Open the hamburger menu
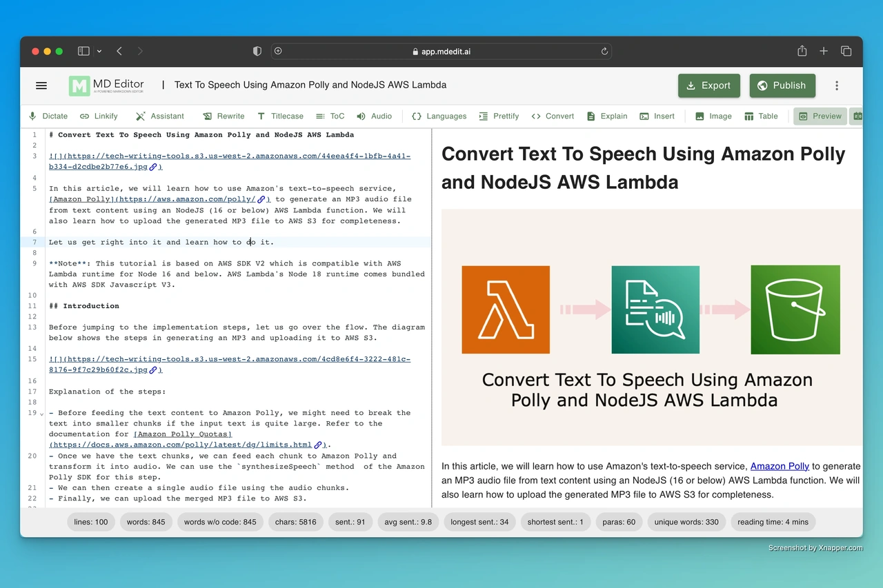 click(x=41, y=85)
